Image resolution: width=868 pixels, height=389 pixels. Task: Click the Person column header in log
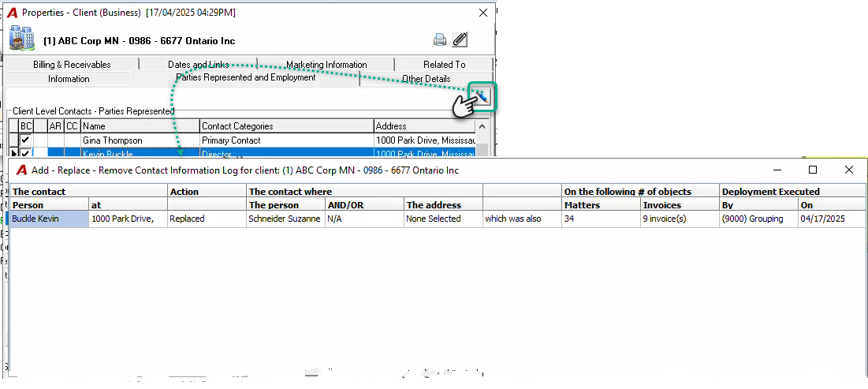49,204
